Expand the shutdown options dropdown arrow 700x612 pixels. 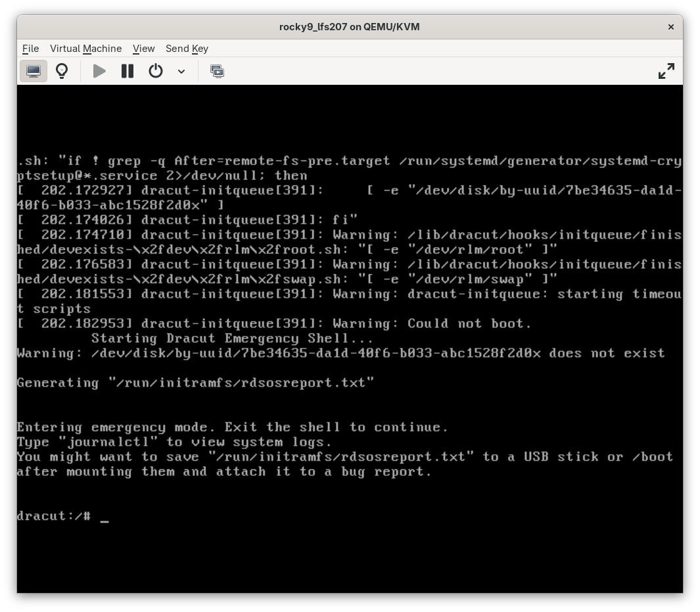pyautogui.click(x=181, y=71)
